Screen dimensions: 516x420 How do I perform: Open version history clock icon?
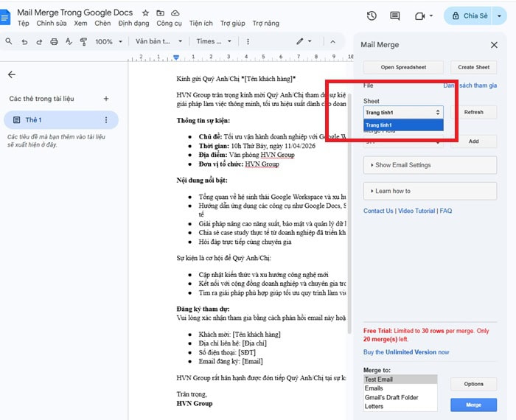click(x=372, y=15)
